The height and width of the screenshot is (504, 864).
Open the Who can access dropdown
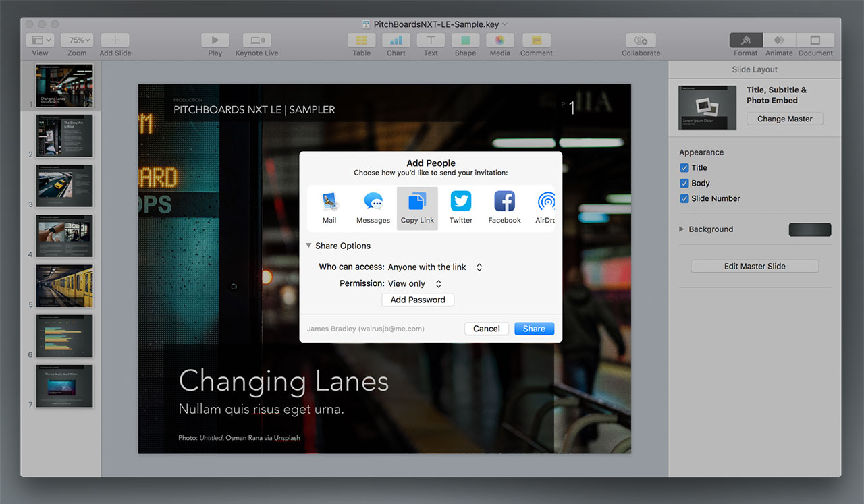(435, 267)
